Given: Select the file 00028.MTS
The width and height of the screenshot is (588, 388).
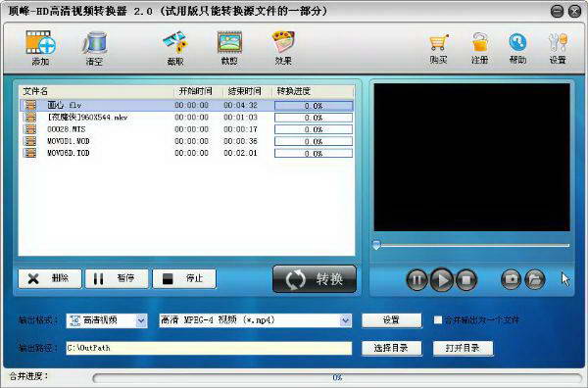Looking at the screenshot, I should coord(67,129).
